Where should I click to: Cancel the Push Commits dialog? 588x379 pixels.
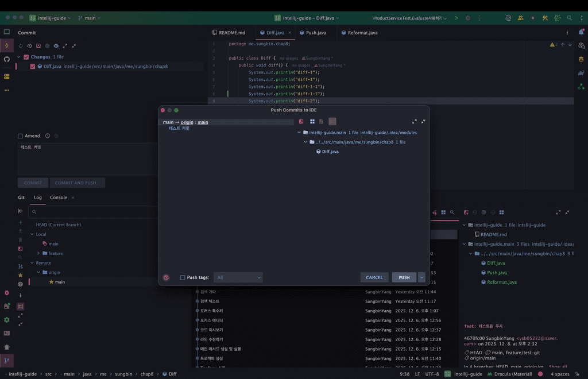pos(374,277)
